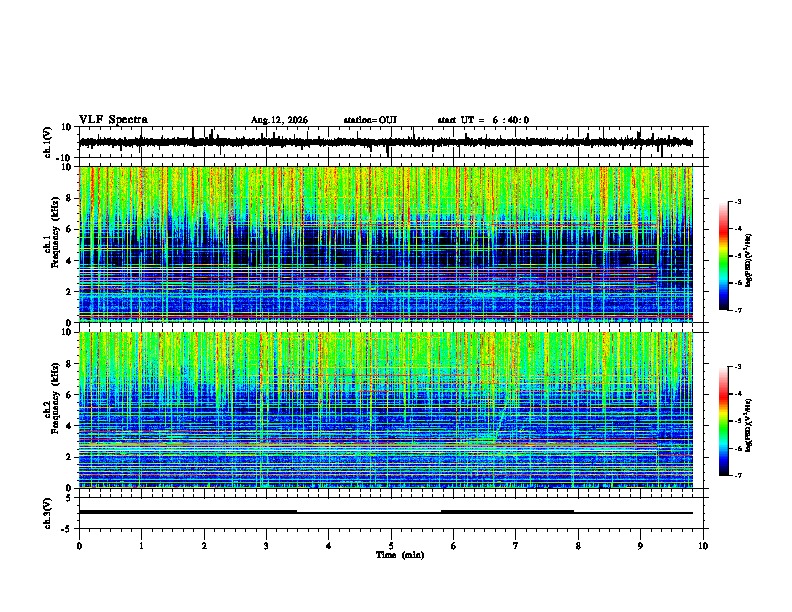
Task: Click Time axis tick label "2"
Action: [204, 546]
